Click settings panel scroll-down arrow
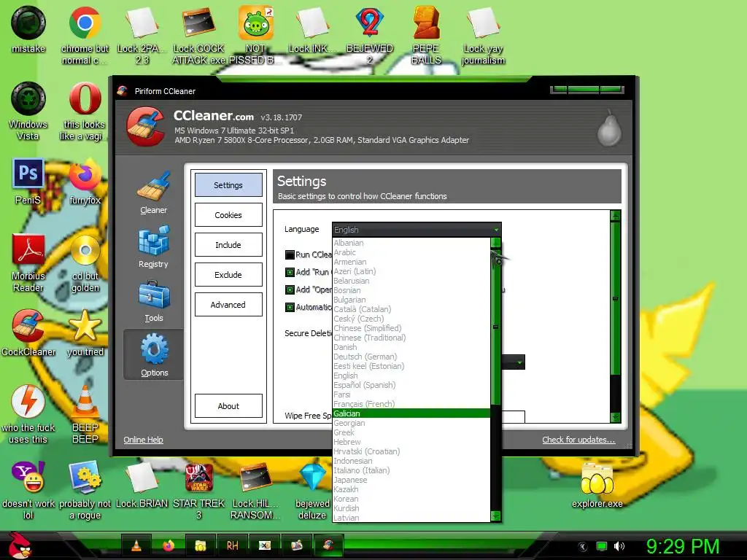 [x=616, y=417]
